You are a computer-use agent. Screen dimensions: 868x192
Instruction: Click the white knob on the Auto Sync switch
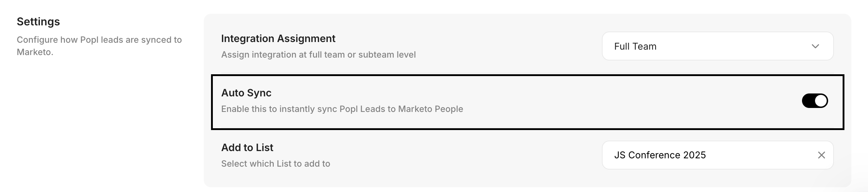click(x=821, y=101)
